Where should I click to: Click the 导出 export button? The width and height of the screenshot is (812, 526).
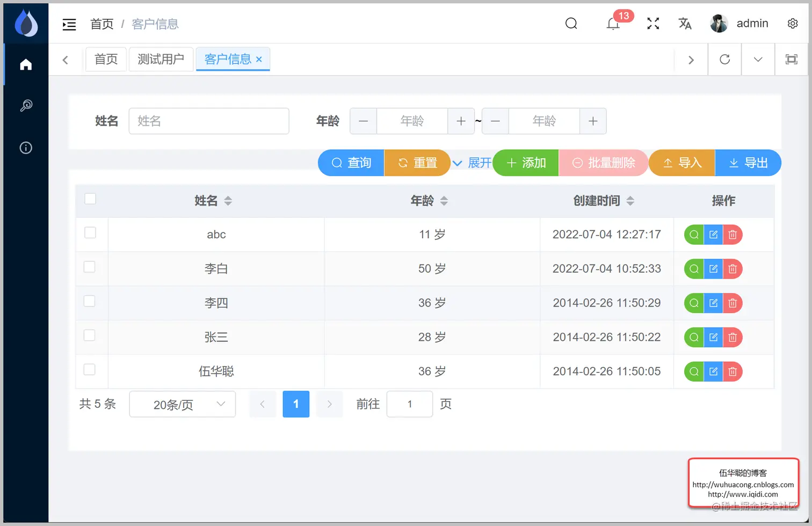(x=748, y=163)
